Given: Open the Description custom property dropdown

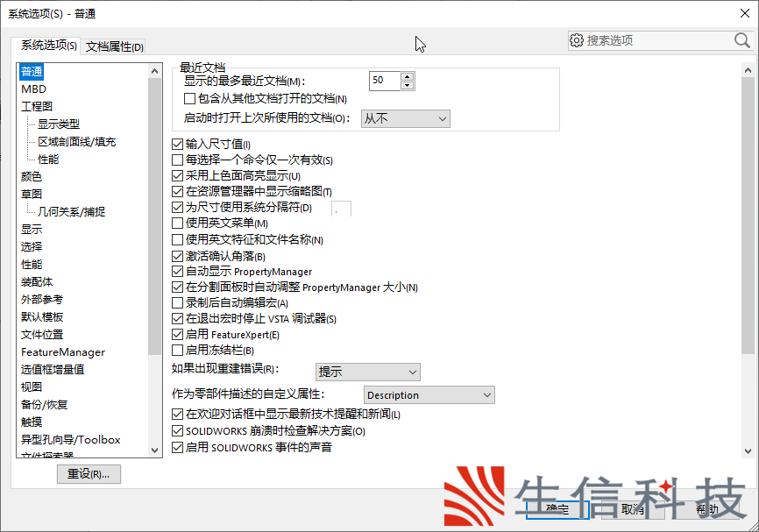Looking at the screenshot, I should (429, 395).
